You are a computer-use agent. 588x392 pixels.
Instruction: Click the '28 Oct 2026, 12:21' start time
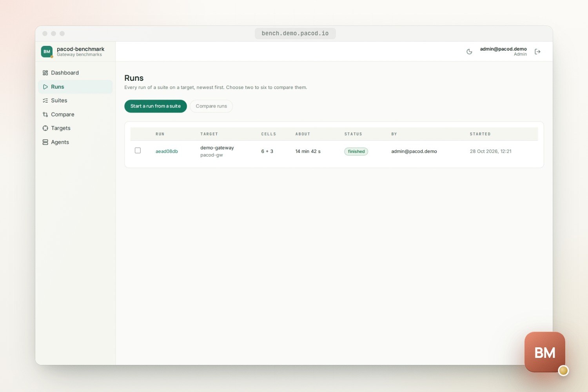491,151
